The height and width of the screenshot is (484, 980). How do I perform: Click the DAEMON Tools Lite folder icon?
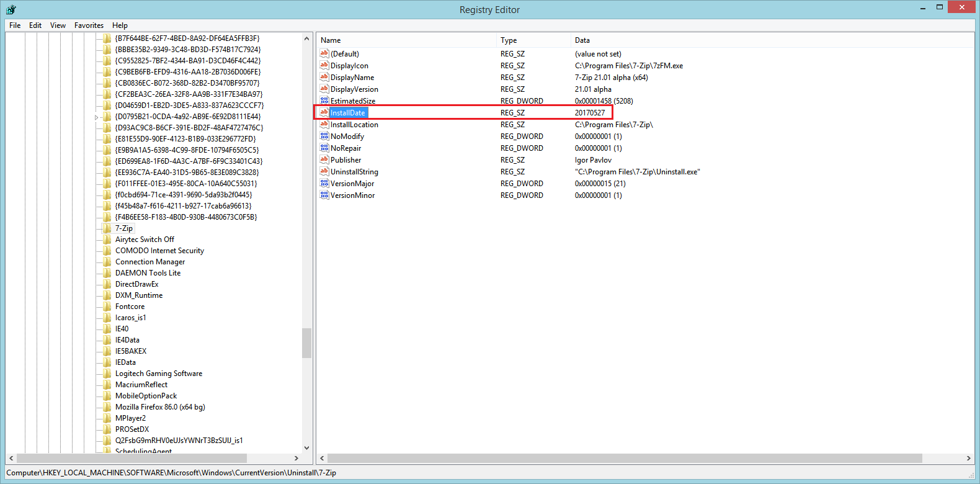tap(107, 273)
